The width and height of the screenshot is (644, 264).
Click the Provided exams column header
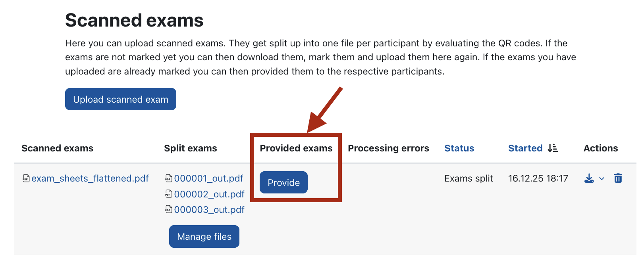[x=296, y=148]
